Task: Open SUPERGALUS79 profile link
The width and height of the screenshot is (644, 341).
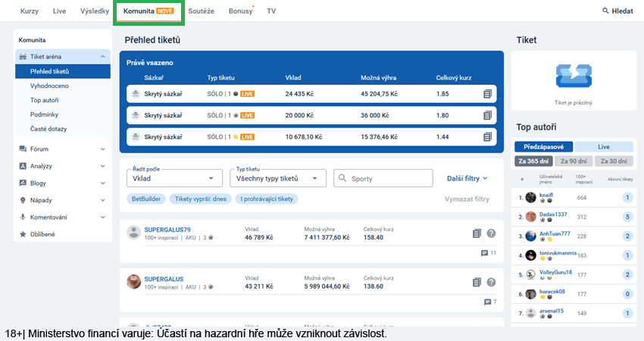Action: [x=167, y=230]
